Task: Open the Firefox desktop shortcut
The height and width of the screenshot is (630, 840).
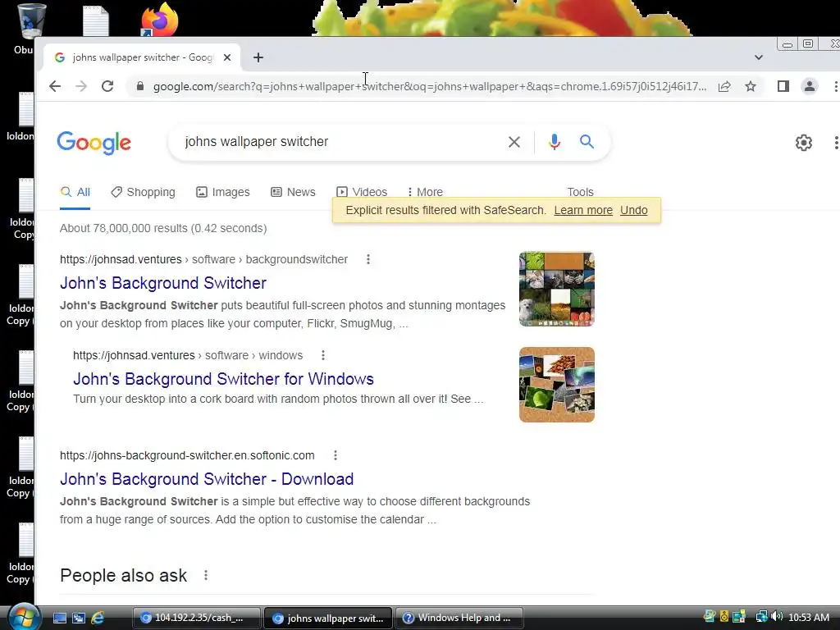Action: pos(159,21)
